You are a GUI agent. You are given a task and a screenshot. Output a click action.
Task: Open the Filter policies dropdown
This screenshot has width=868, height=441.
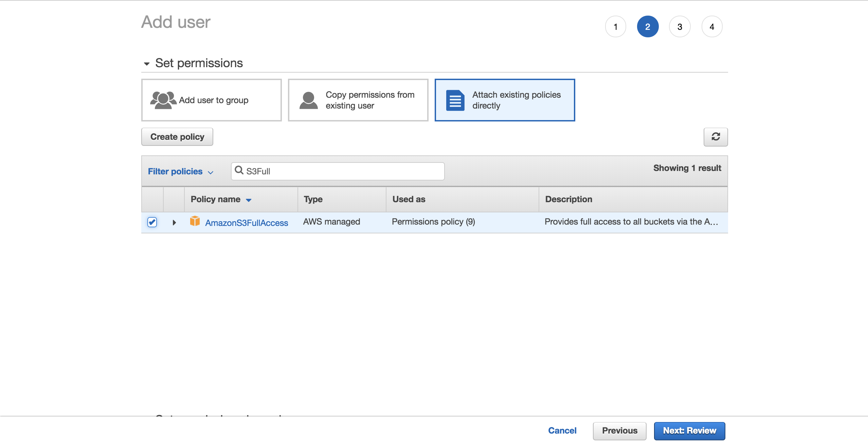point(180,171)
